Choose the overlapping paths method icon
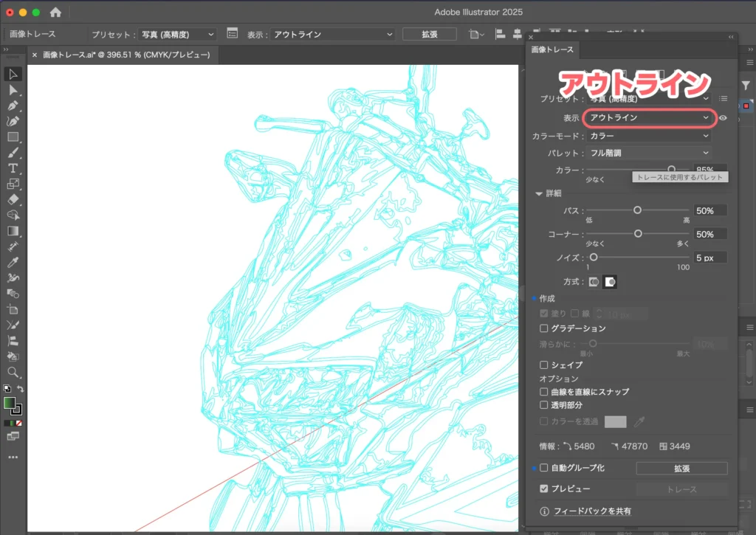The height and width of the screenshot is (535, 756). [611, 281]
